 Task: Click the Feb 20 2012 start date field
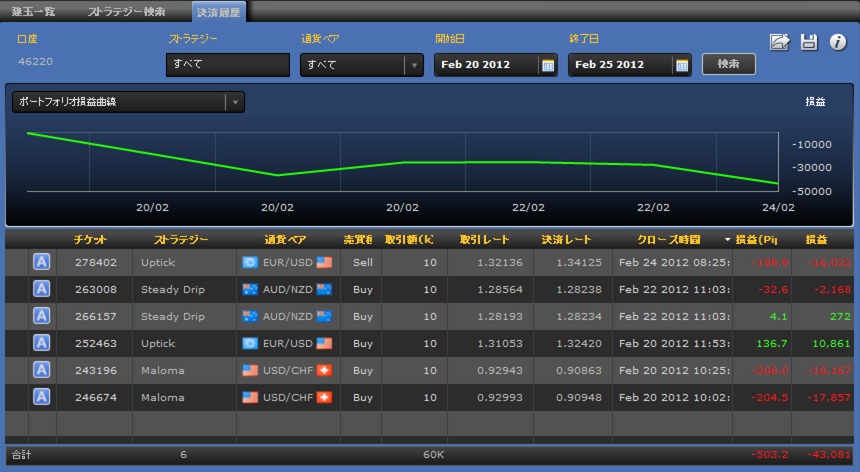486,65
